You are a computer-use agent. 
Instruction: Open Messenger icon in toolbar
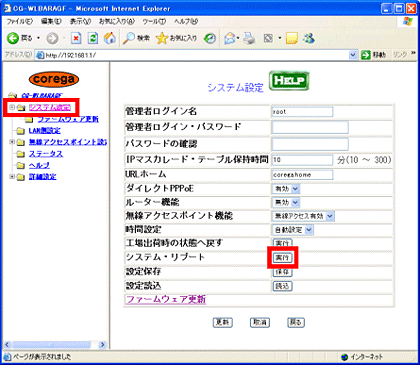point(309,39)
